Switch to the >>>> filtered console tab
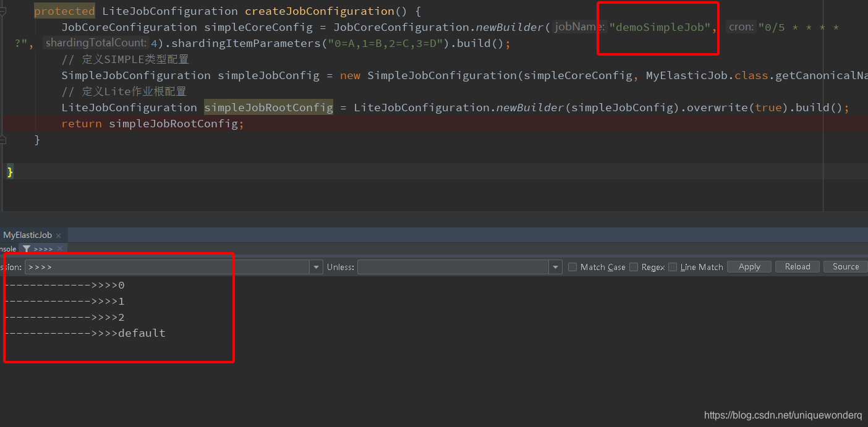The image size is (868, 427). pos(43,249)
